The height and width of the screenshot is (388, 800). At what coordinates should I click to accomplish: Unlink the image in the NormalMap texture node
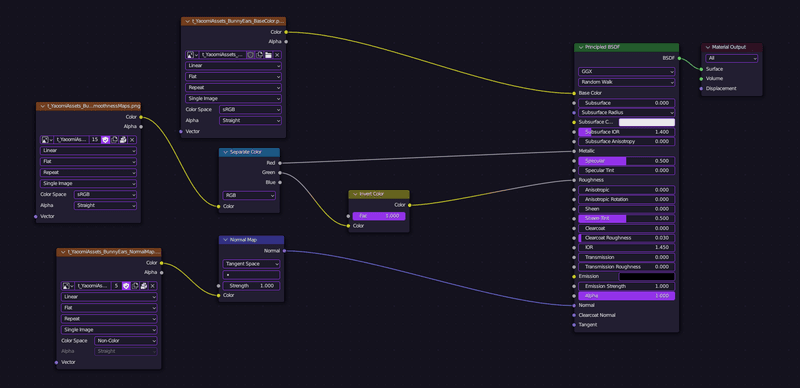click(x=153, y=286)
